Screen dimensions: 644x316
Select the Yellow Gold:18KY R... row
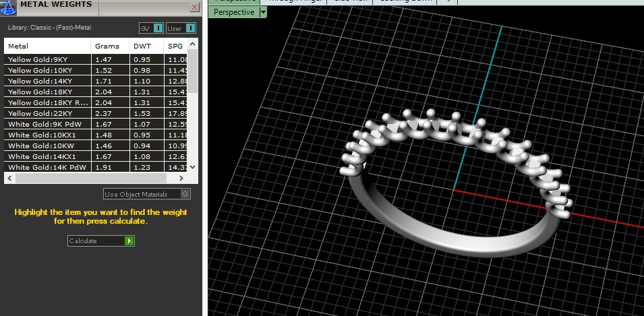(x=96, y=102)
